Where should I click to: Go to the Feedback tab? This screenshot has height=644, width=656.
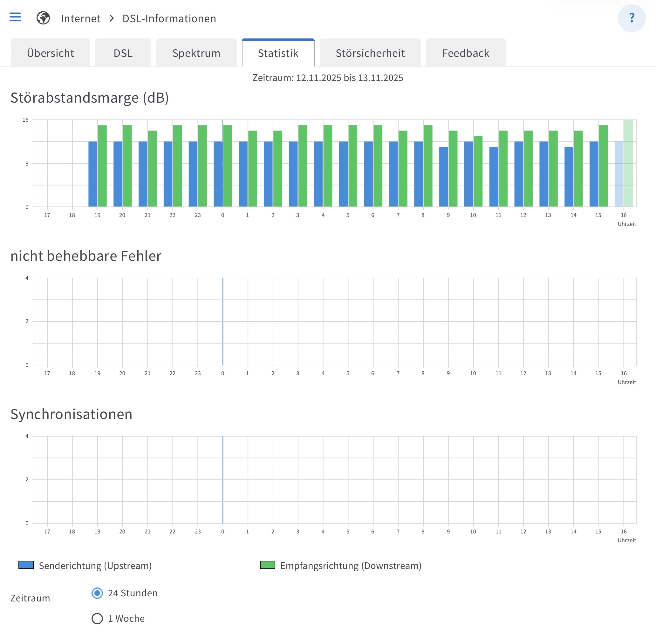click(x=466, y=53)
